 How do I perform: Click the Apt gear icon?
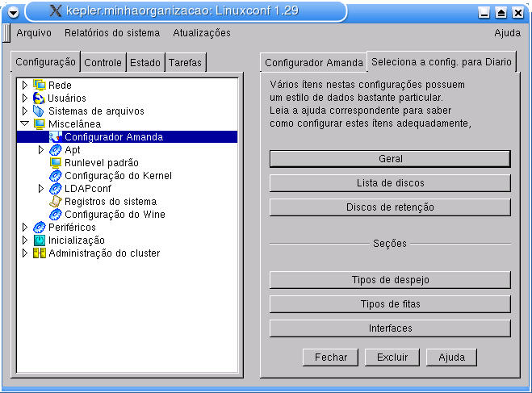click(56, 149)
